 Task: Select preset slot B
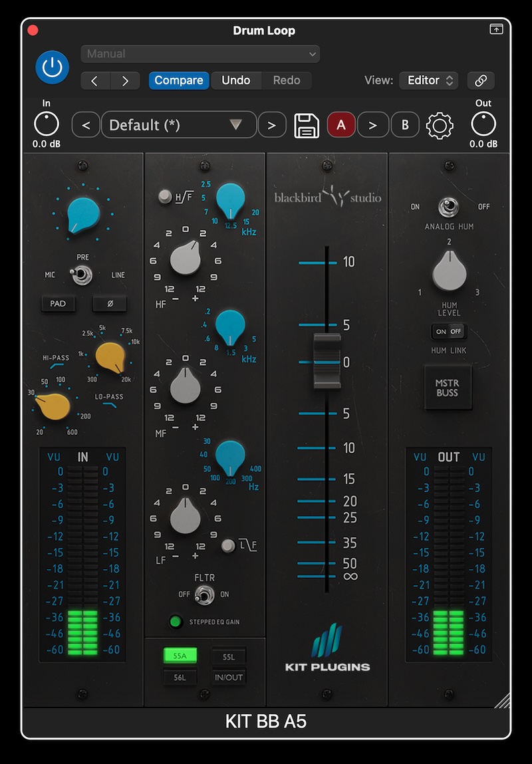click(406, 125)
